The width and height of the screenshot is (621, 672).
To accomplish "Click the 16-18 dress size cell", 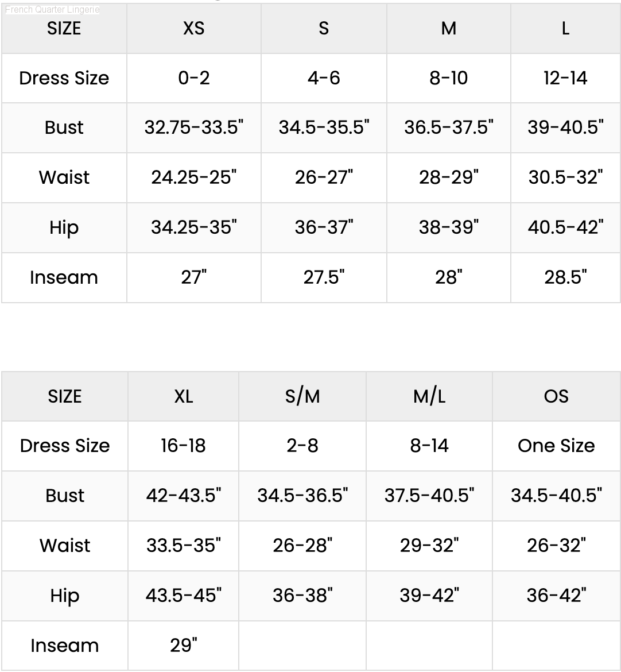I will [x=183, y=446].
